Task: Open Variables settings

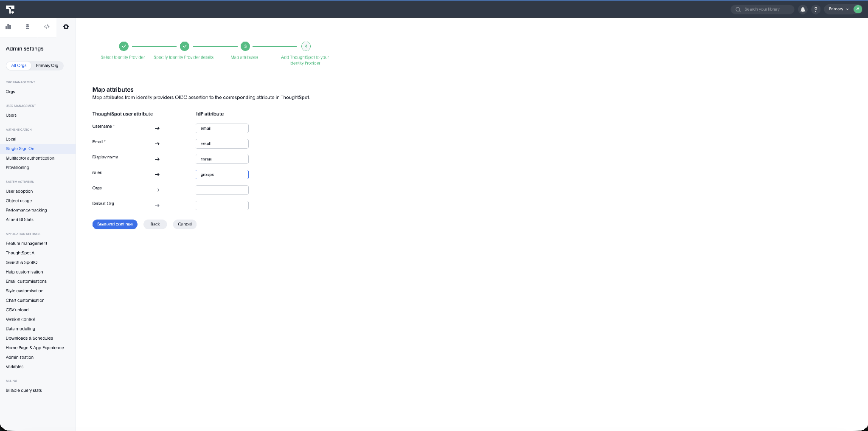Action: tap(14, 367)
